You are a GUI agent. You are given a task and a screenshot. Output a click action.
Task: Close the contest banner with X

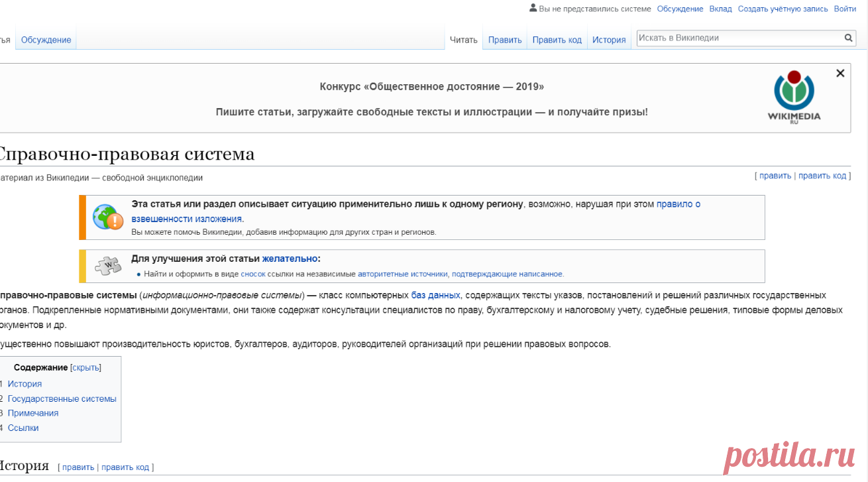pos(840,74)
